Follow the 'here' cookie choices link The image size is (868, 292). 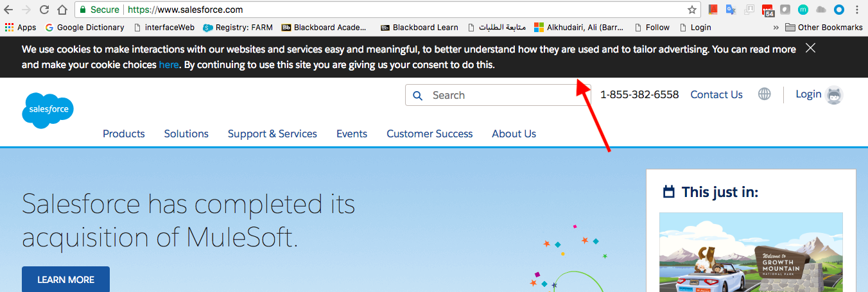pos(169,65)
